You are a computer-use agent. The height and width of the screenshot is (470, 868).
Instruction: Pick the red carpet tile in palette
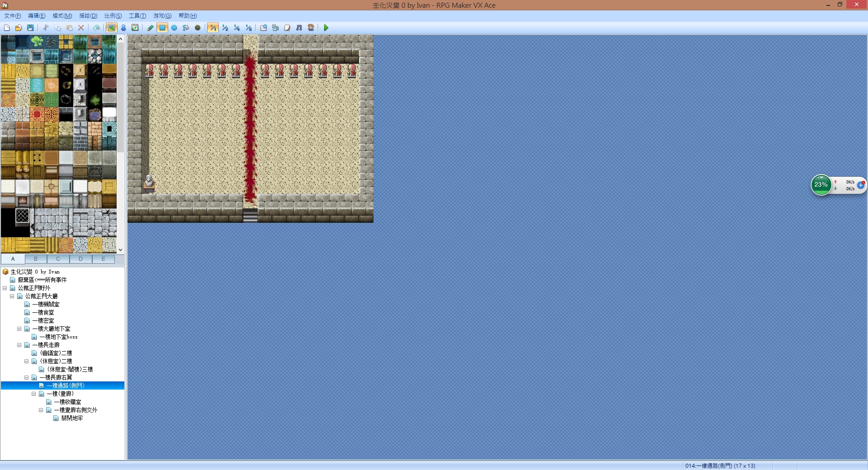coord(37,114)
